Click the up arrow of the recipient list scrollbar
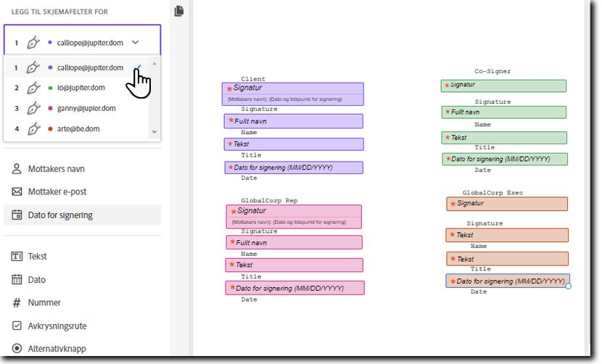602x364 pixels. point(154,63)
